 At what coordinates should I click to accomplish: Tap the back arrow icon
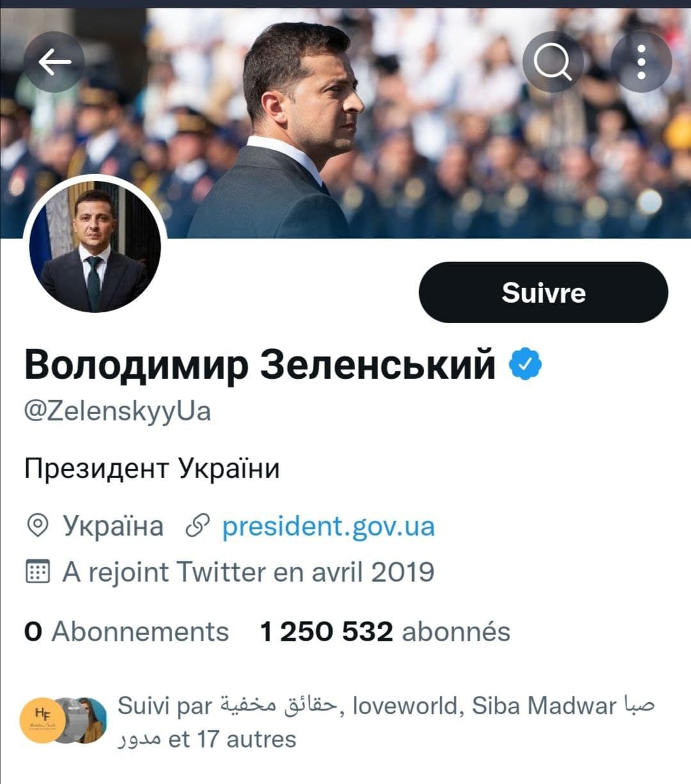[x=54, y=62]
